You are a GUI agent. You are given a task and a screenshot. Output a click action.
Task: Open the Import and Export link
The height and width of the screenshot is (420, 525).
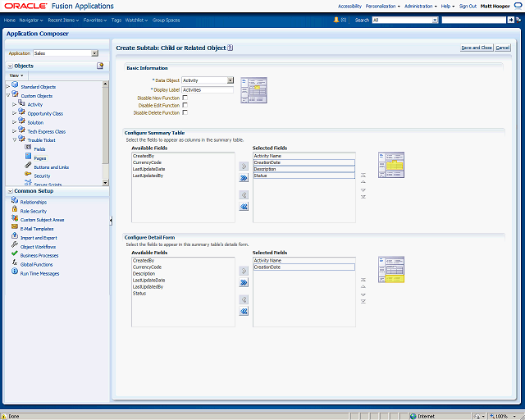point(39,238)
